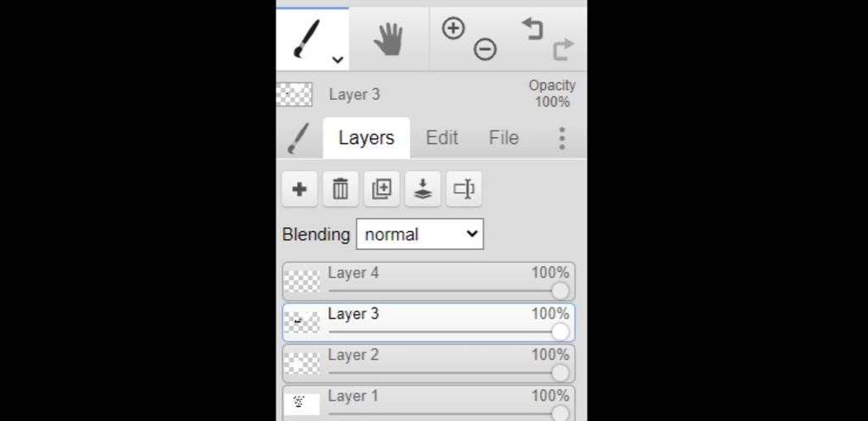Switch to the Edit tab

442,138
